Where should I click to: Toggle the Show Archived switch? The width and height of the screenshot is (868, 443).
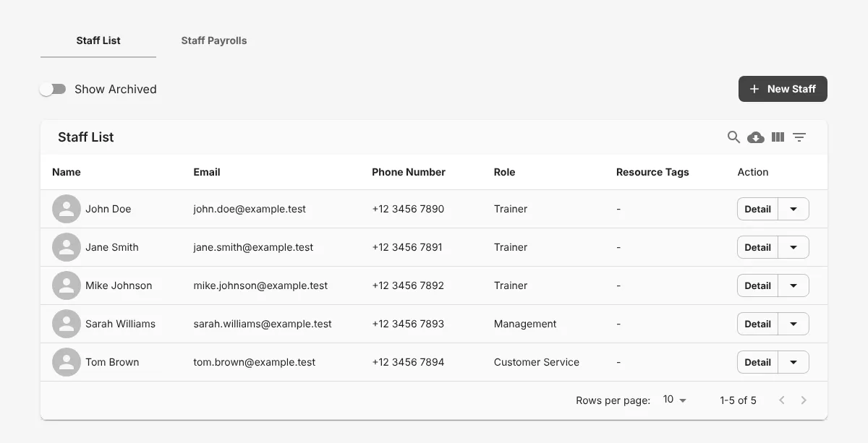pyautogui.click(x=53, y=89)
